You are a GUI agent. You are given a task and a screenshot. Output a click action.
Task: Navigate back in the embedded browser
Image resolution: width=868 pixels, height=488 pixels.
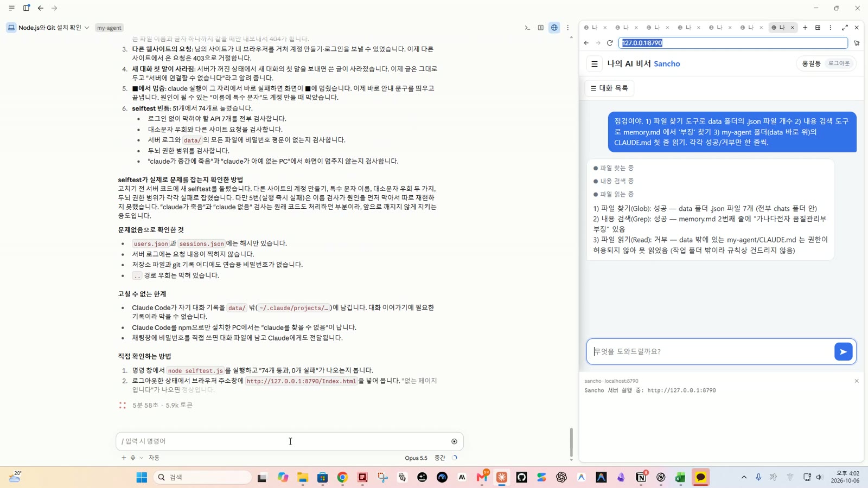pyautogui.click(x=586, y=43)
